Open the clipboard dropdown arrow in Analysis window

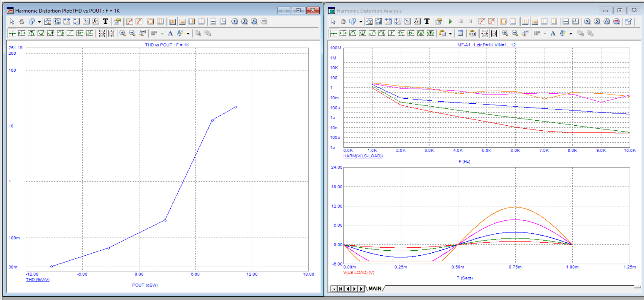(x=450, y=33)
